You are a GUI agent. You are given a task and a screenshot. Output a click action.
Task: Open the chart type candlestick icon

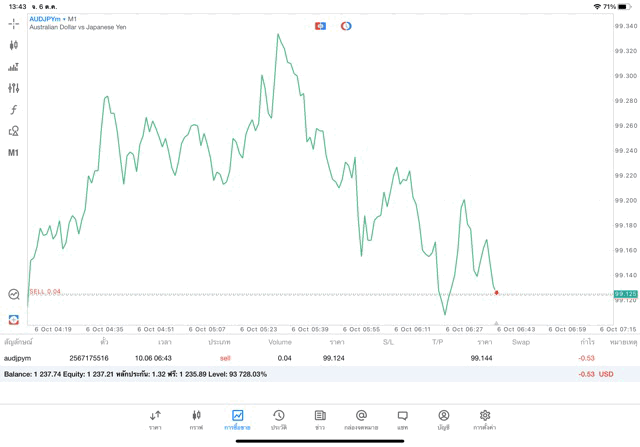point(14,45)
